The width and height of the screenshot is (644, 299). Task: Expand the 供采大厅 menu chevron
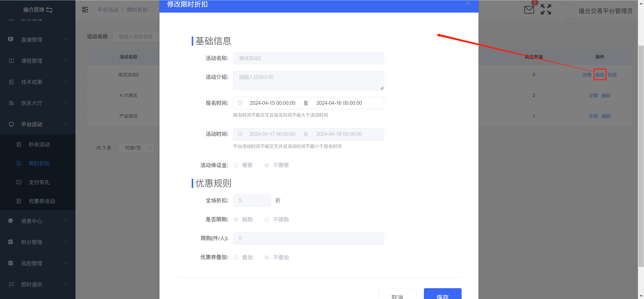point(66,103)
